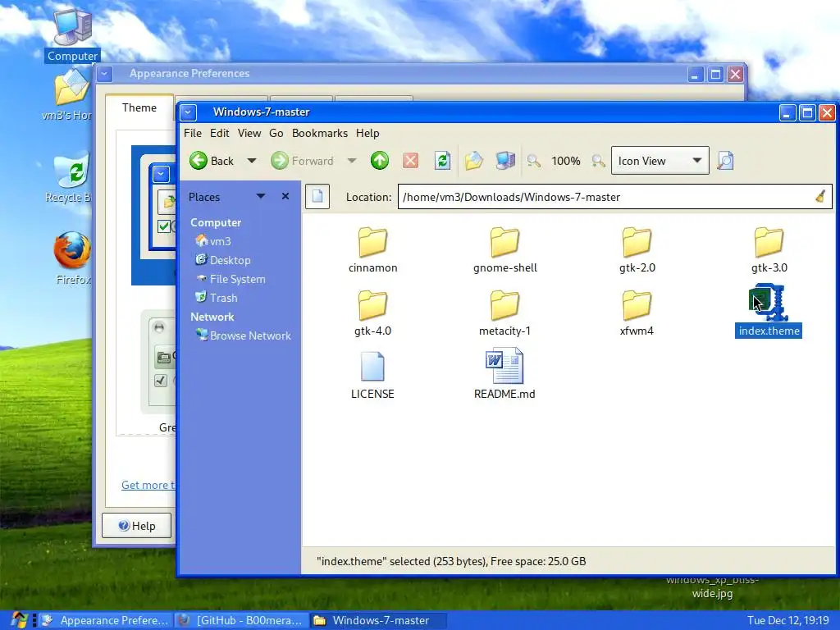840x630 pixels.
Task: Select the xfwm4 folder
Action: tap(637, 313)
